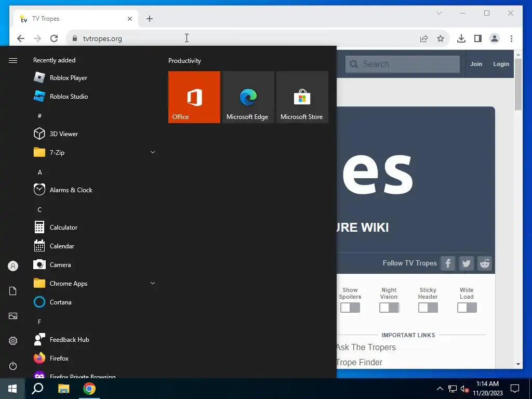Launch Firefox from Start menu
The width and height of the screenshot is (532, 399).
pos(95,358)
